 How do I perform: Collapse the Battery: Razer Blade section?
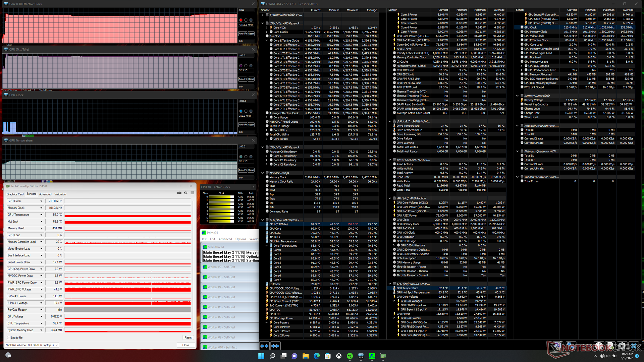(518, 96)
